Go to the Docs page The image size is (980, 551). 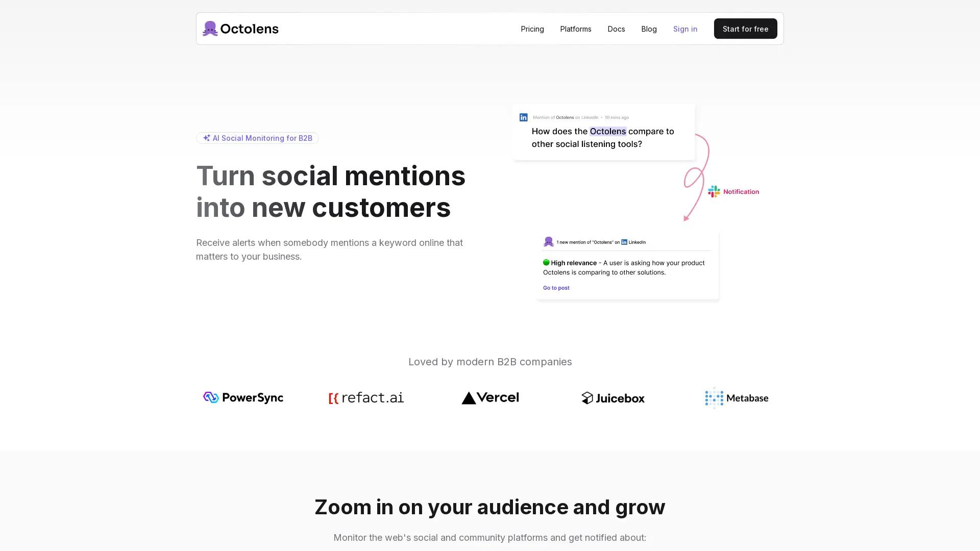tap(616, 29)
